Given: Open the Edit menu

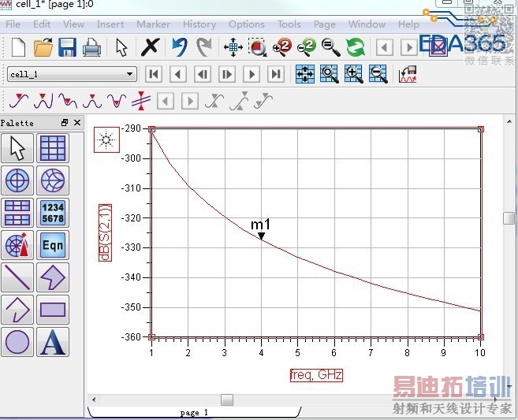Looking at the screenshot, I should 42,24.
